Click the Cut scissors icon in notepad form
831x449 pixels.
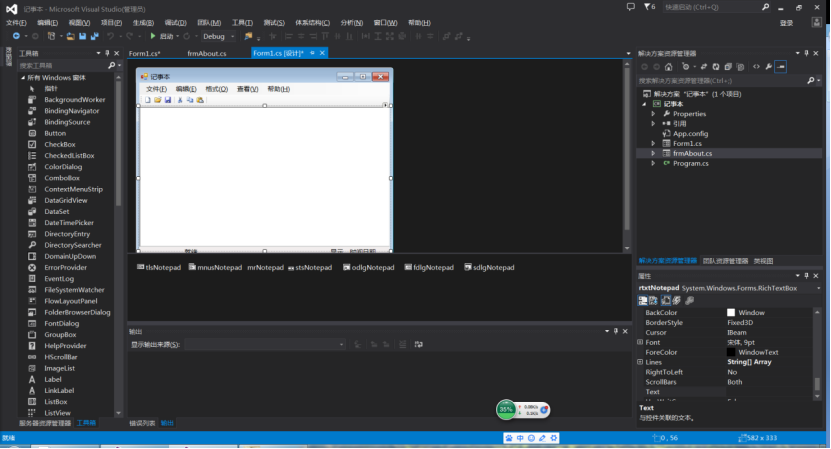(180, 100)
